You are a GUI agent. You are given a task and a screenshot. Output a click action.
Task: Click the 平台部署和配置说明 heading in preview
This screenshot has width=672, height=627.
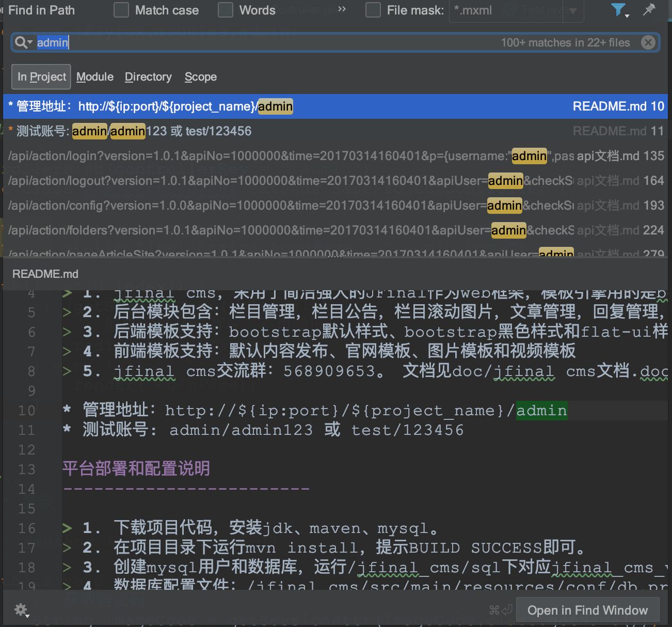(136, 469)
